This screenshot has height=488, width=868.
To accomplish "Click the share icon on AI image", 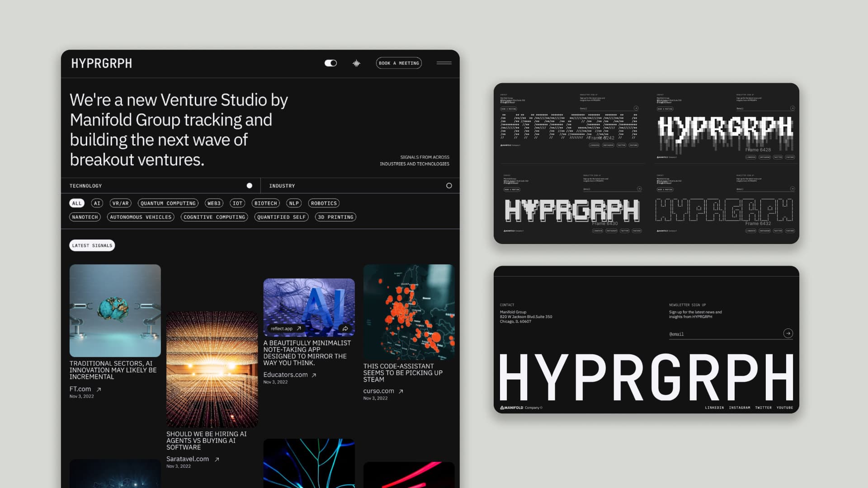I will click(345, 328).
